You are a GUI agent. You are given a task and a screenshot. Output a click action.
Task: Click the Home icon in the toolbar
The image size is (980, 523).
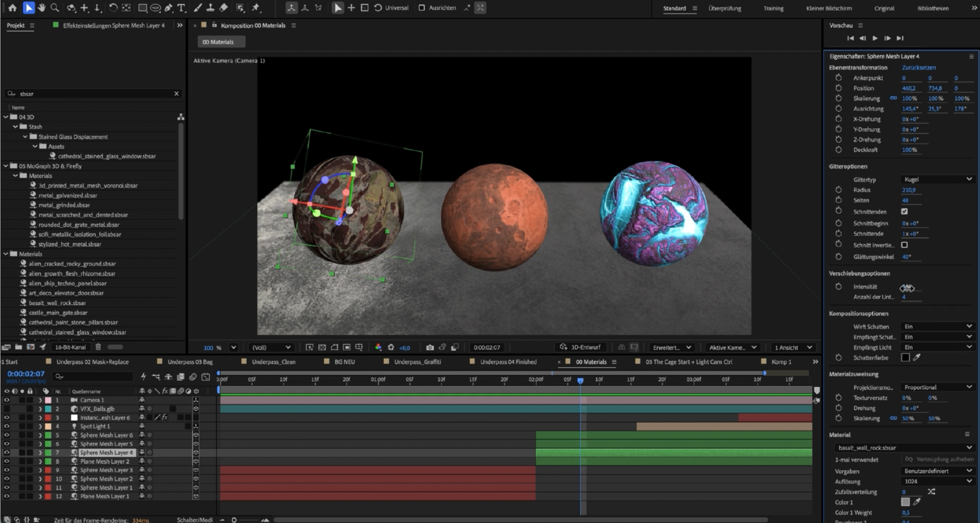click(13, 7)
